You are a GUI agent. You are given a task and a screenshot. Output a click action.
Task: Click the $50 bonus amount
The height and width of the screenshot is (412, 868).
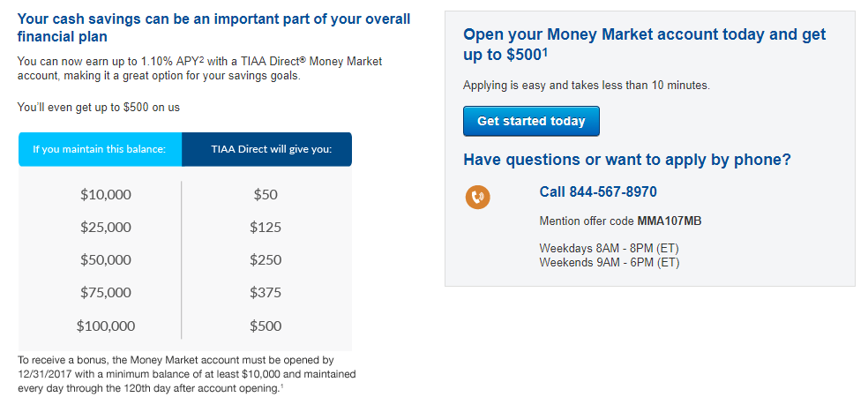coord(266,195)
